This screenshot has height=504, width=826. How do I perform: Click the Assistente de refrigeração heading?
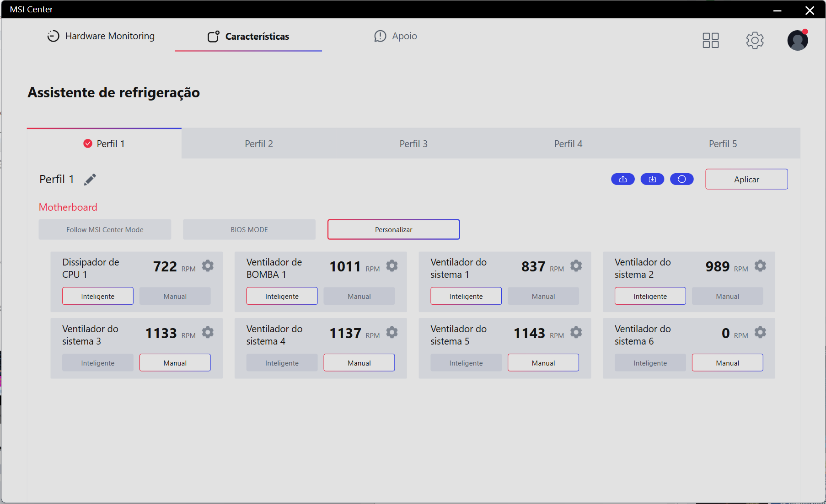point(114,93)
